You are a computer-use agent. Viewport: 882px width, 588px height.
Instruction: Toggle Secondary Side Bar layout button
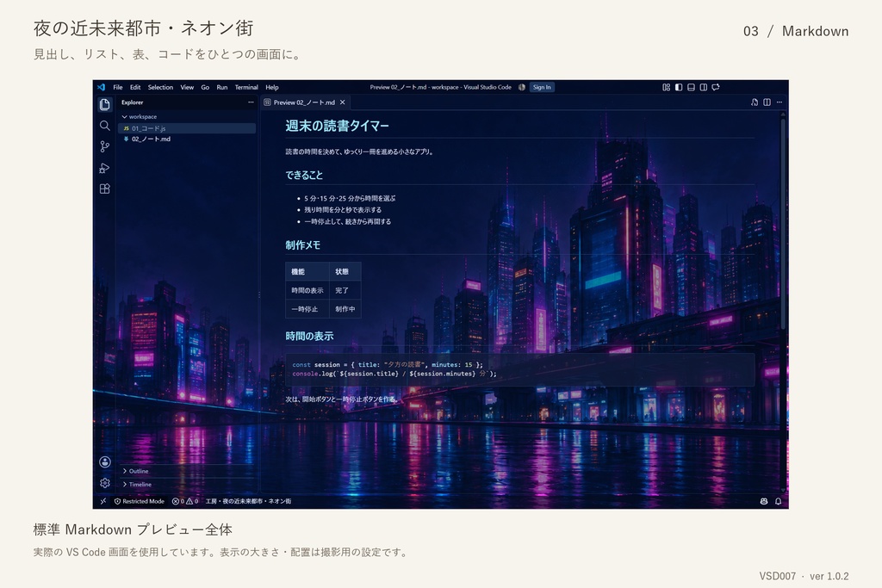pyautogui.click(x=703, y=87)
